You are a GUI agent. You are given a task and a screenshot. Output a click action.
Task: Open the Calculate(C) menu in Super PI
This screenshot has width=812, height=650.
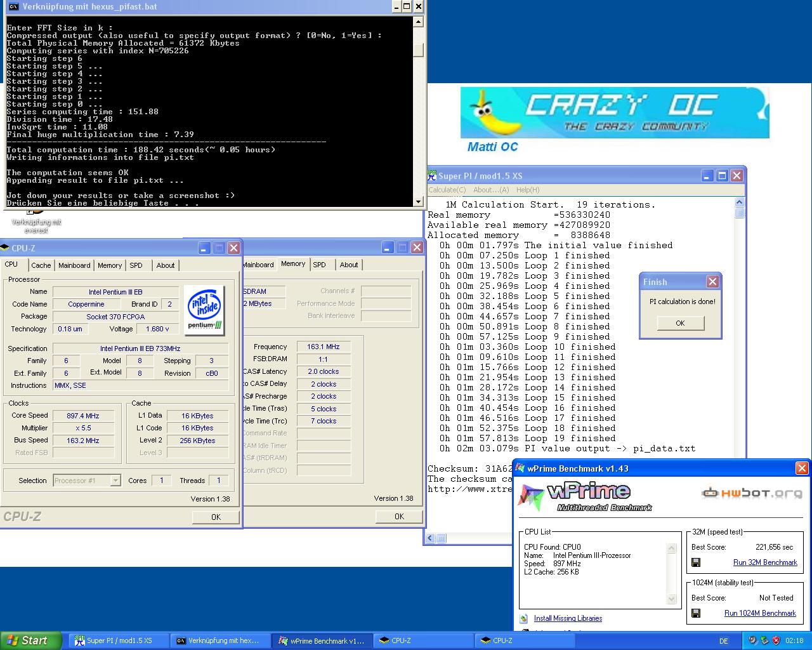[x=447, y=190]
